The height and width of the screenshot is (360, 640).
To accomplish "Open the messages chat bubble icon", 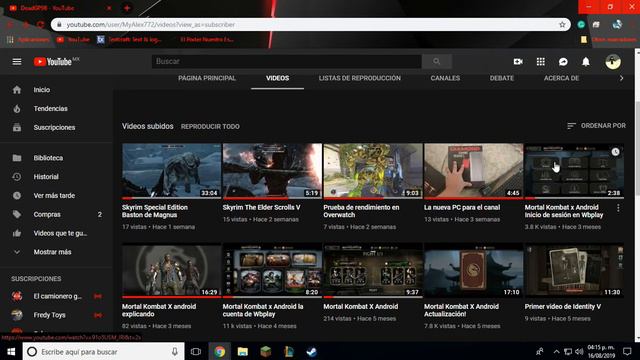I will (x=563, y=62).
